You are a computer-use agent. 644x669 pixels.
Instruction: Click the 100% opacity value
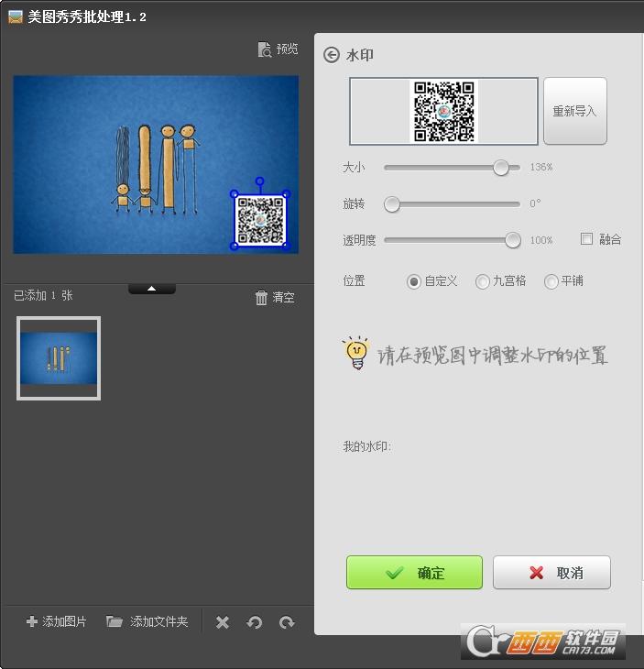540,240
